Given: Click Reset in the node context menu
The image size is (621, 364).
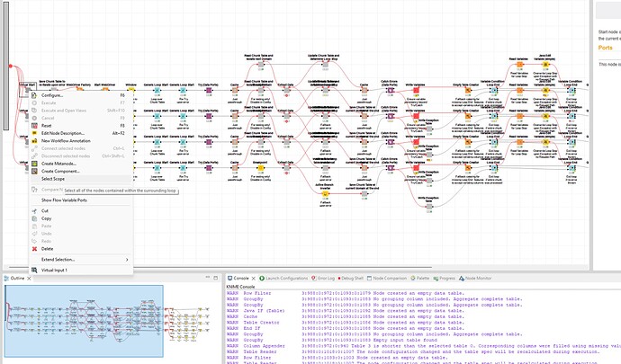Looking at the screenshot, I should click(x=46, y=126).
